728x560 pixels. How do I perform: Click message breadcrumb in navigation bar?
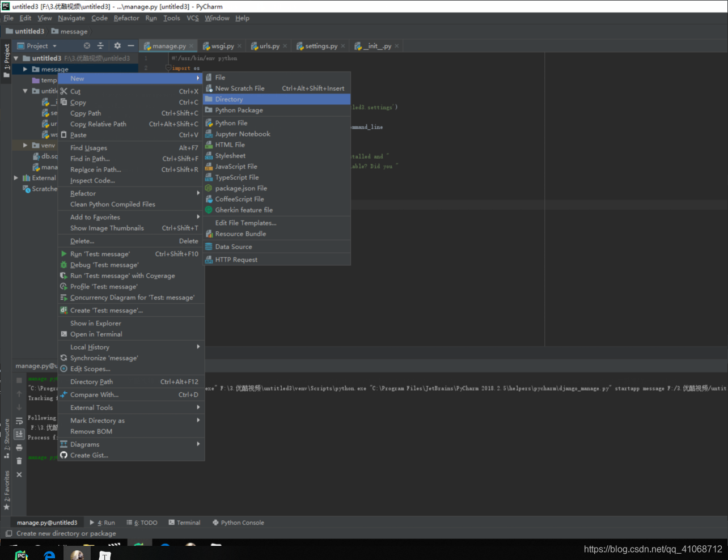point(69,31)
